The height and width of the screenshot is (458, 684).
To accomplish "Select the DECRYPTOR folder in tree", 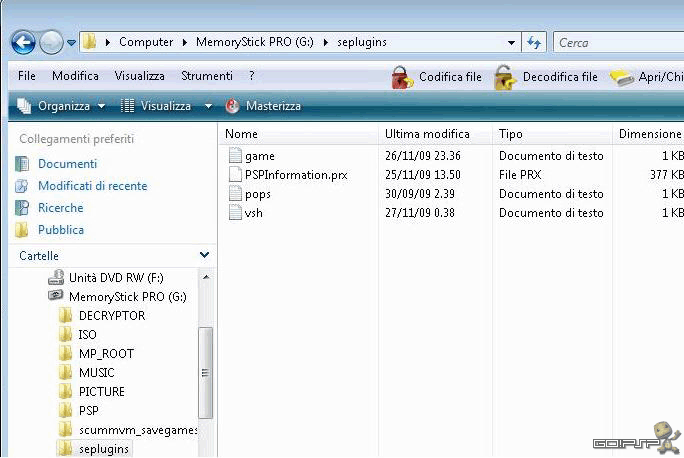I will point(112,316).
